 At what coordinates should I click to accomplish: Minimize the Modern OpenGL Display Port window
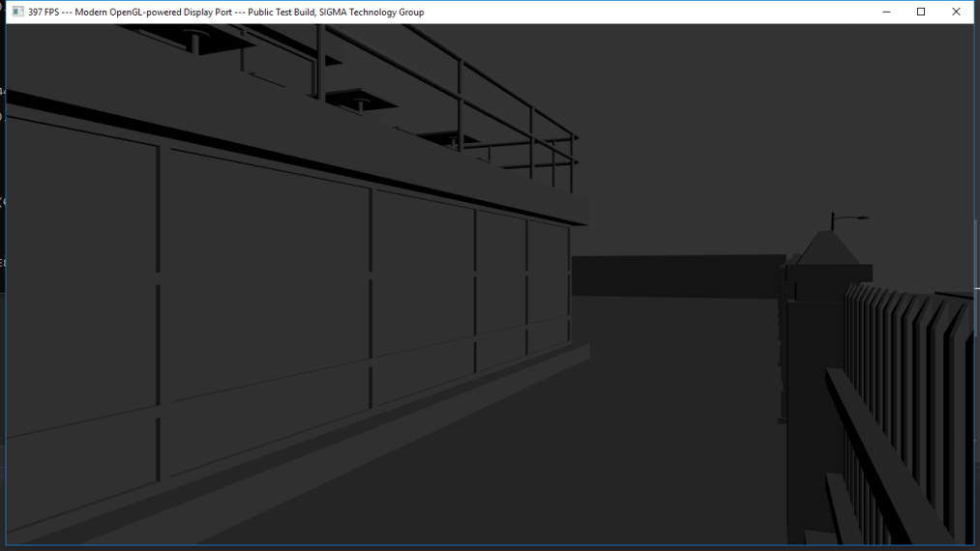click(x=886, y=12)
